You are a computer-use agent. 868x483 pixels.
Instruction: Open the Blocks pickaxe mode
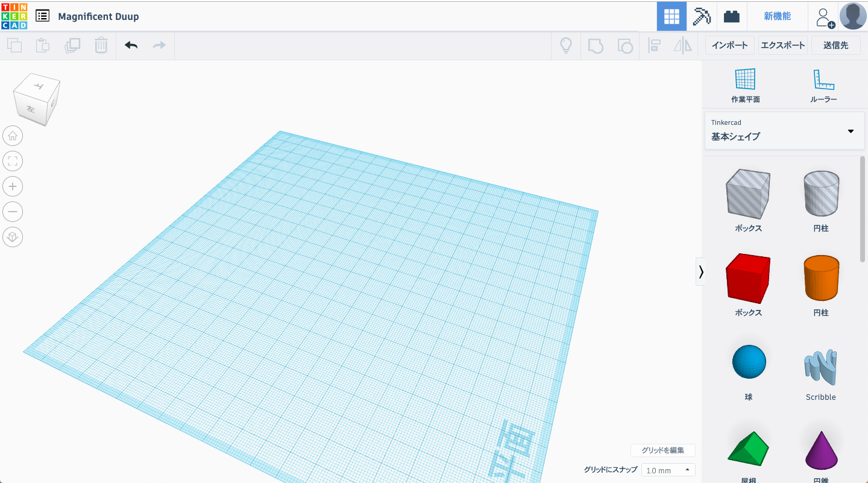(702, 16)
